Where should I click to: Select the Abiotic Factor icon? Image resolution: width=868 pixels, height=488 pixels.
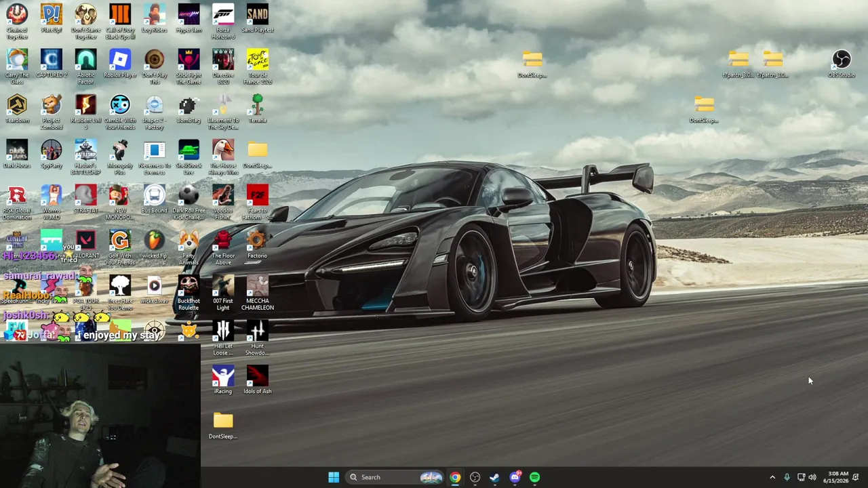point(85,66)
